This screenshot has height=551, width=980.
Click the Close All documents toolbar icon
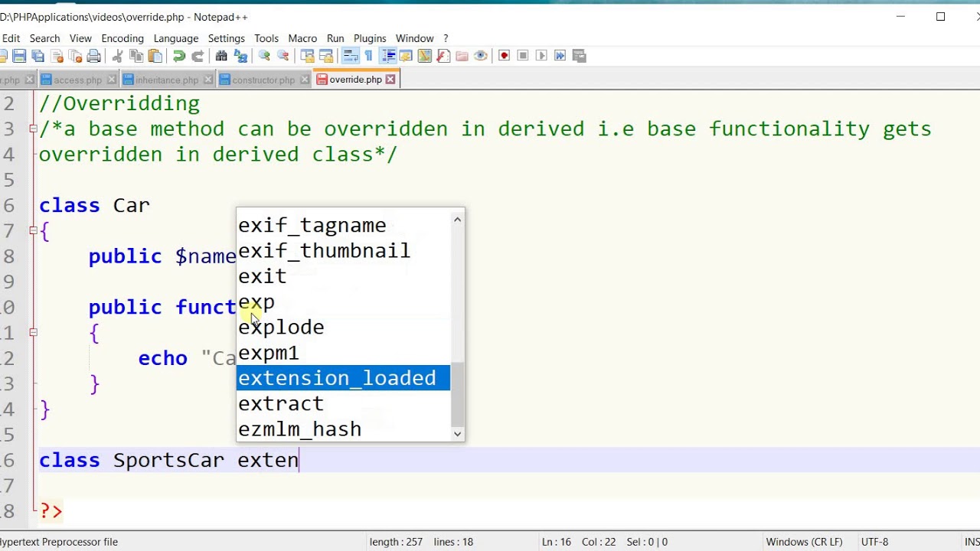click(x=76, y=56)
